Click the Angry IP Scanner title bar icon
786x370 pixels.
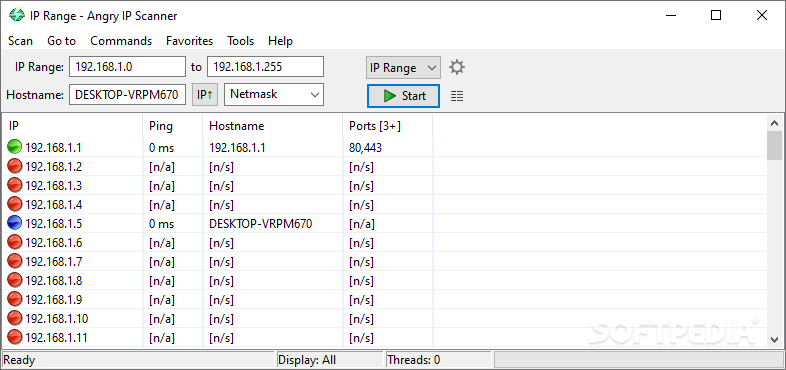pos(17,15)
